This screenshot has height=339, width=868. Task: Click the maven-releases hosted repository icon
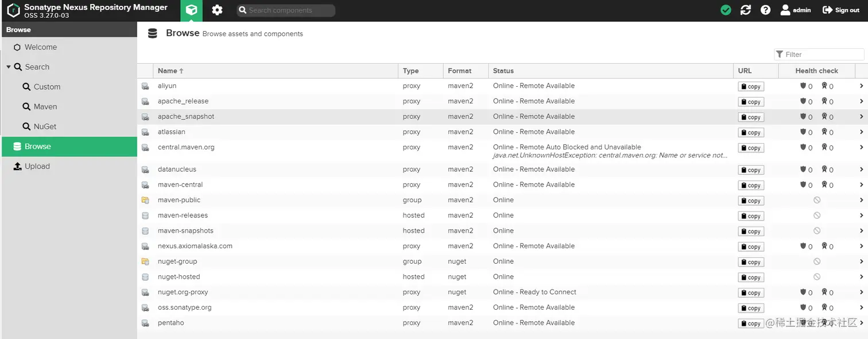[145, 215]
